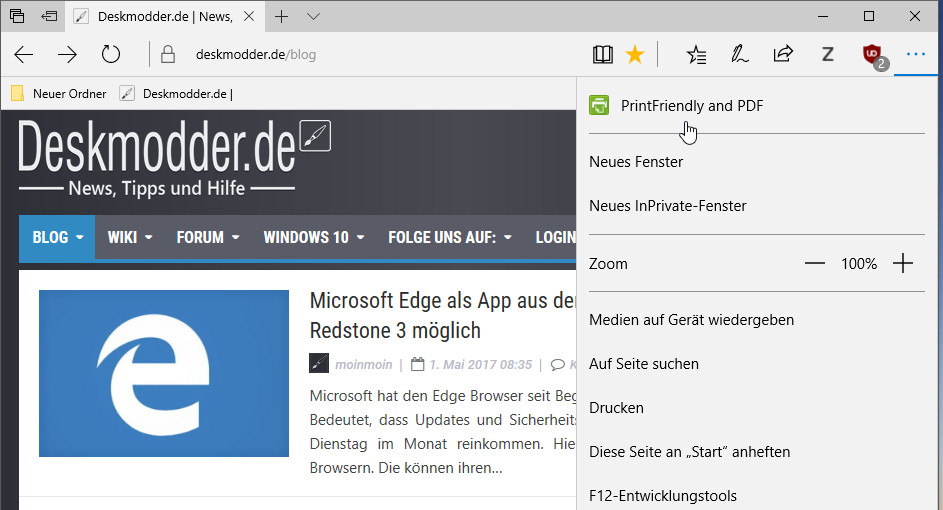Open the Hub favorites list icon

coord(696,55)
